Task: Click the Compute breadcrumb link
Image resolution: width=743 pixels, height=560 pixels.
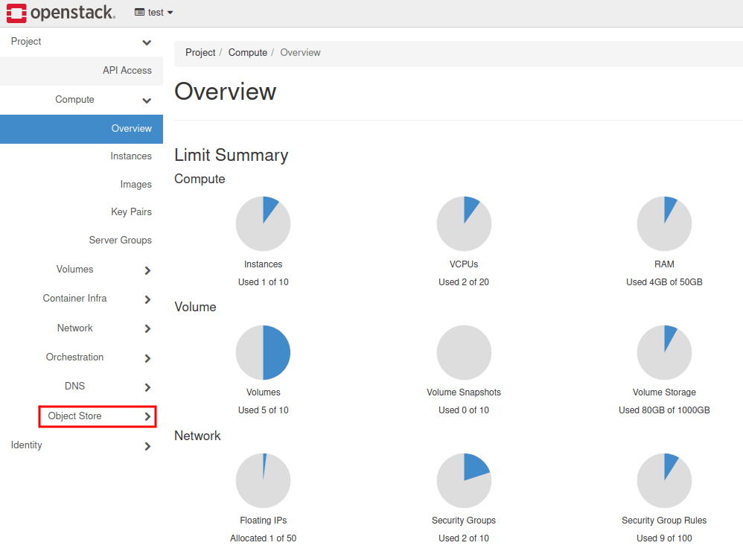Action: pyautogui.click(x=248, y=53)
